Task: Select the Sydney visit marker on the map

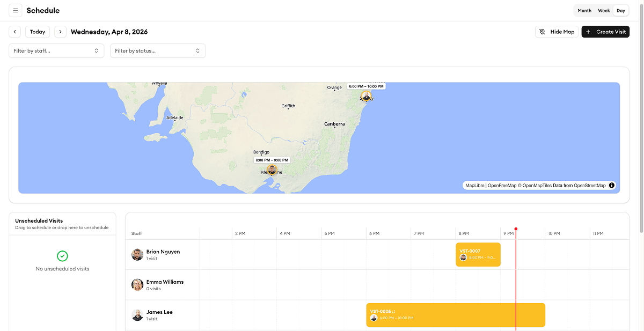Action: (366, 97)
